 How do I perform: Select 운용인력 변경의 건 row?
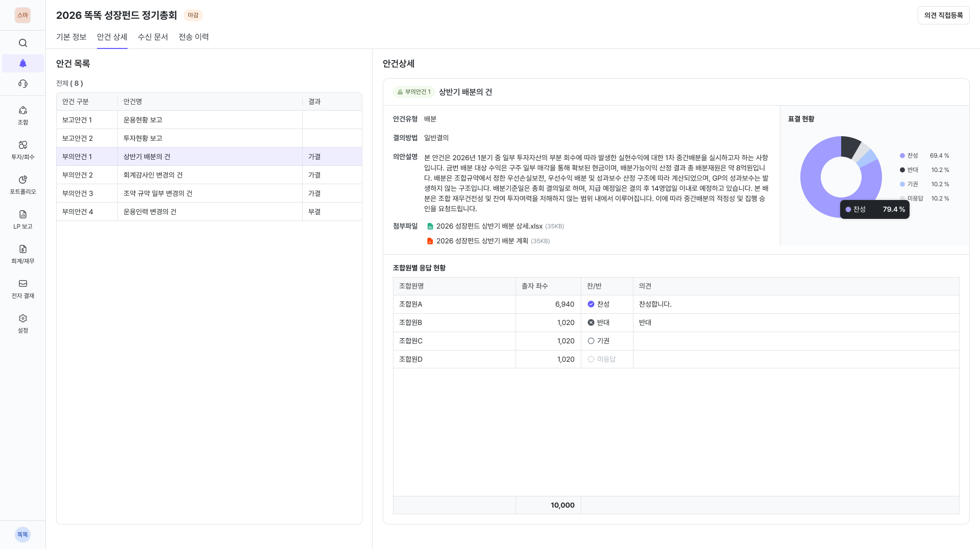tap(150, 212)
